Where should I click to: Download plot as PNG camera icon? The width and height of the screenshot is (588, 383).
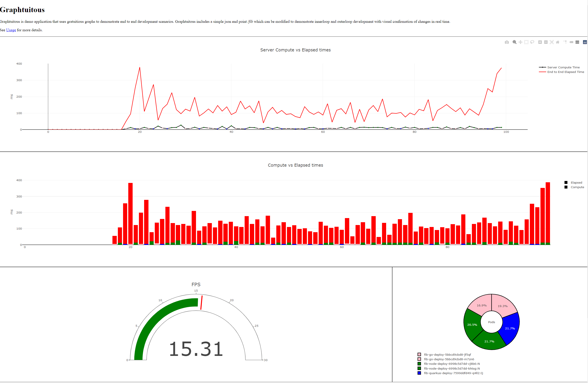click(507, 42)
